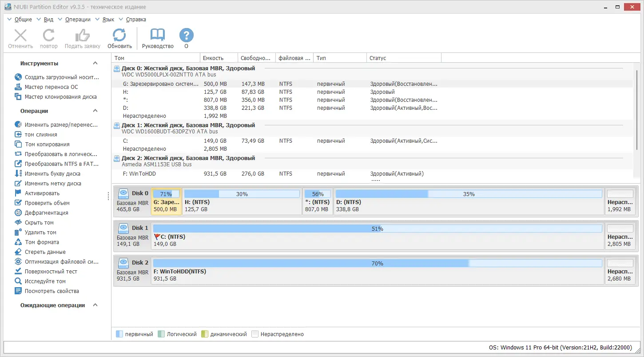Sort by the файловая система column header
Image resolution: width=644 pixels, height=357 pixels.
pyautogui.click(x=294, y=58)
